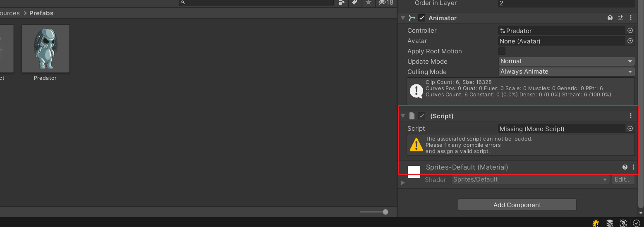
Task: Expand the Sprites-Default material foldout arrow
Action: [403, 182]
